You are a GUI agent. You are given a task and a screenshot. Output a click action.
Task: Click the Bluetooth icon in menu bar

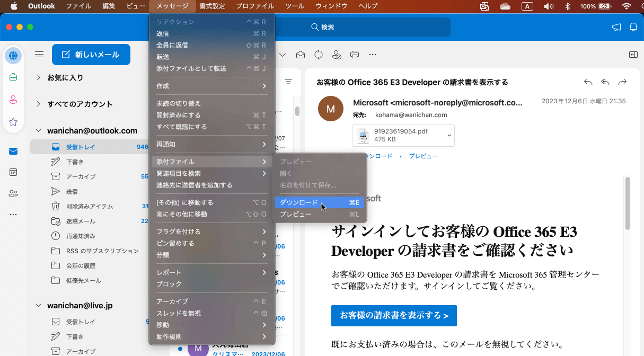tap(567, 6)
